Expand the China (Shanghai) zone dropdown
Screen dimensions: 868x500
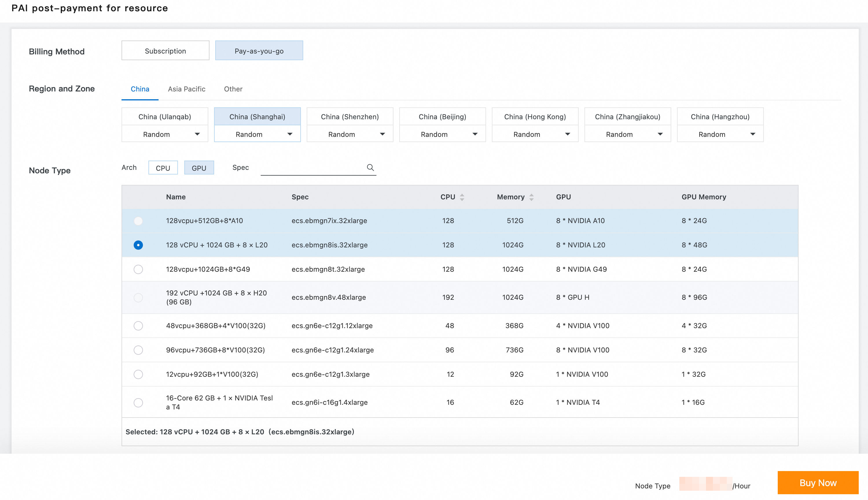point(257,134)
